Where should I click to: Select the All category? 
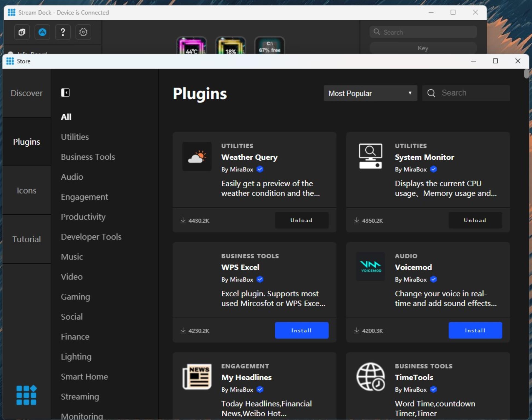(x=66, y=117)
